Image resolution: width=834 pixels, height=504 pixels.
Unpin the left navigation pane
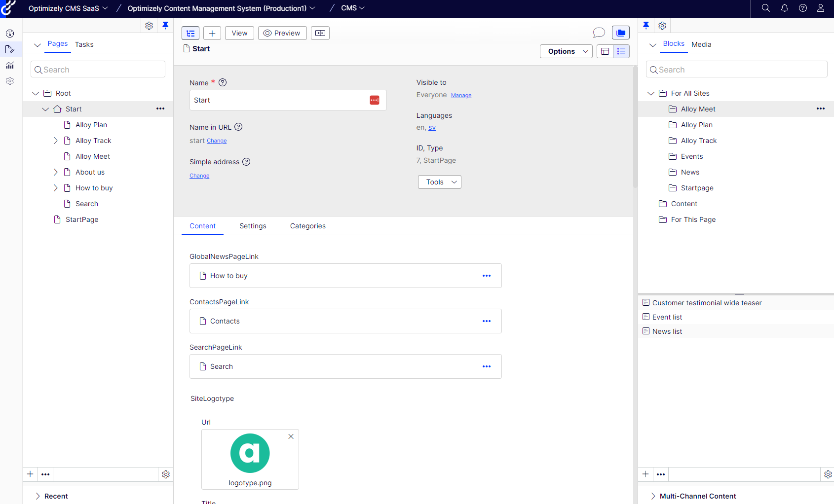(x=165, y=26)
